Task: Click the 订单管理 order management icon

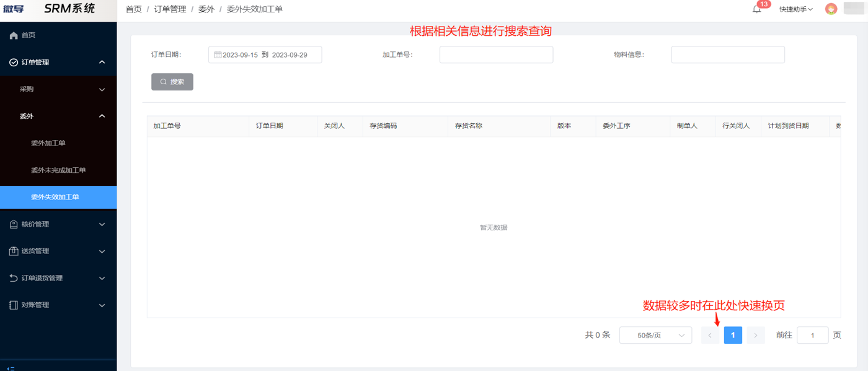Action: 14,62
